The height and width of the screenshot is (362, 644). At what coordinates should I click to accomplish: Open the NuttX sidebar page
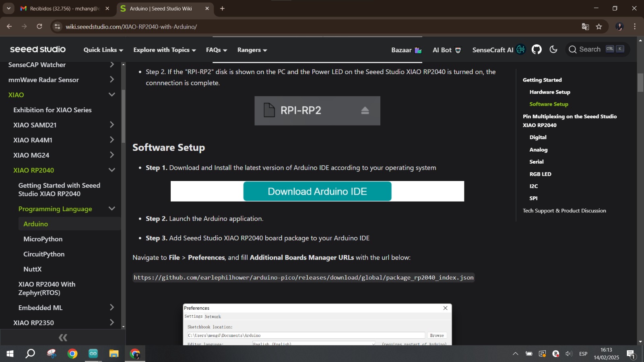[33, 269]
